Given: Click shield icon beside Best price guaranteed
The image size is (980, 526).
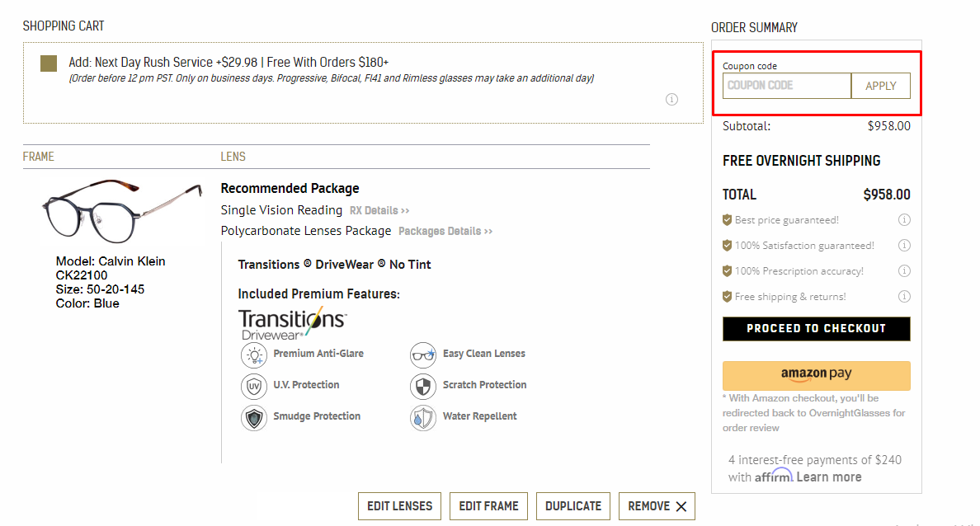Looking at the screenshot, I should [x=727, y=220].
